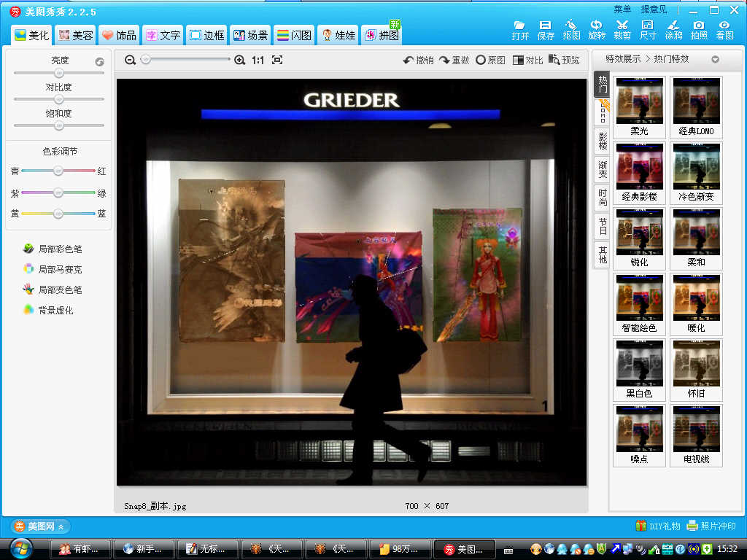Expand the 美图网 button

coord(39,526)
